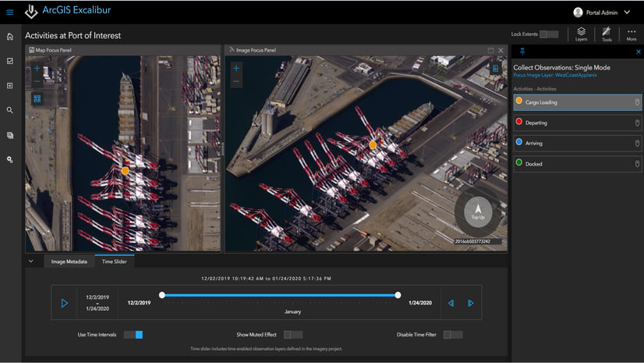Open the Tools icon in header
Image resolution: width=644 pixels, height=363 pixels.
(x=607, y=34)
